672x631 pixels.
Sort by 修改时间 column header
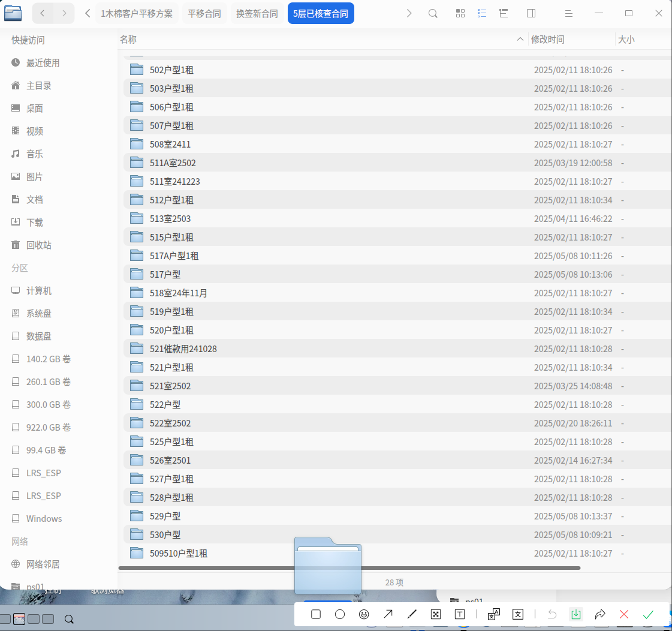point(547,40)
